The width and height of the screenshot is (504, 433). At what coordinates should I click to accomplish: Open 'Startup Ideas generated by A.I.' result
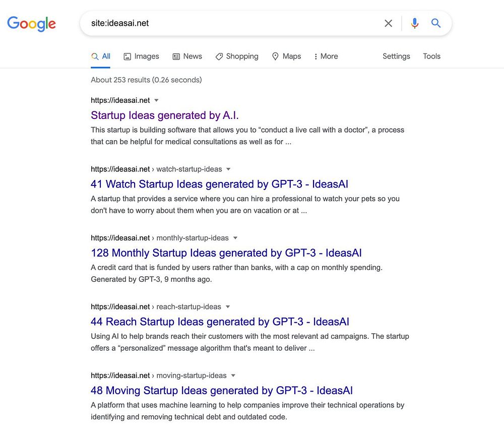pyautogui.click(x=165, y=115)
